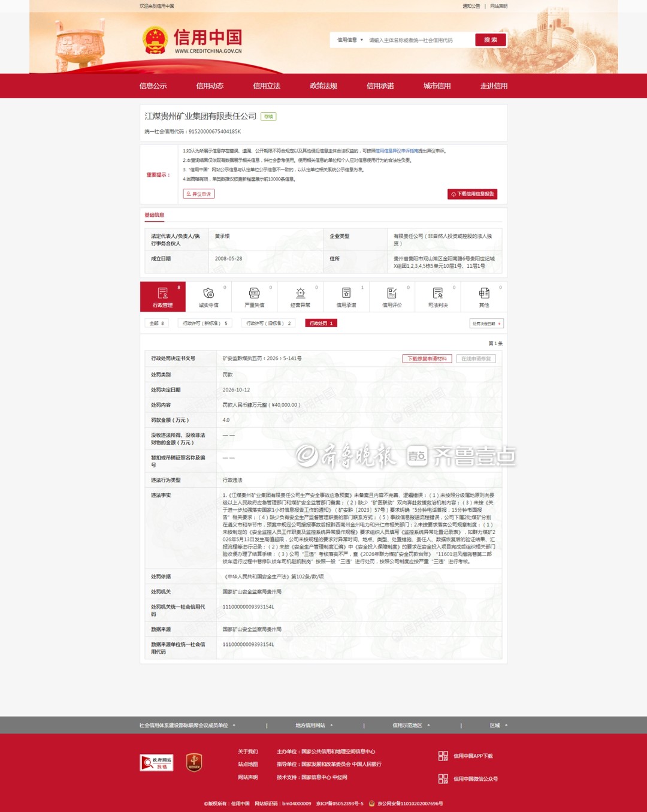Image resolution: width=647 pixels, height=812 pixels.
Task: Focus the credit subject search input field
Action: tap(419, 40)
